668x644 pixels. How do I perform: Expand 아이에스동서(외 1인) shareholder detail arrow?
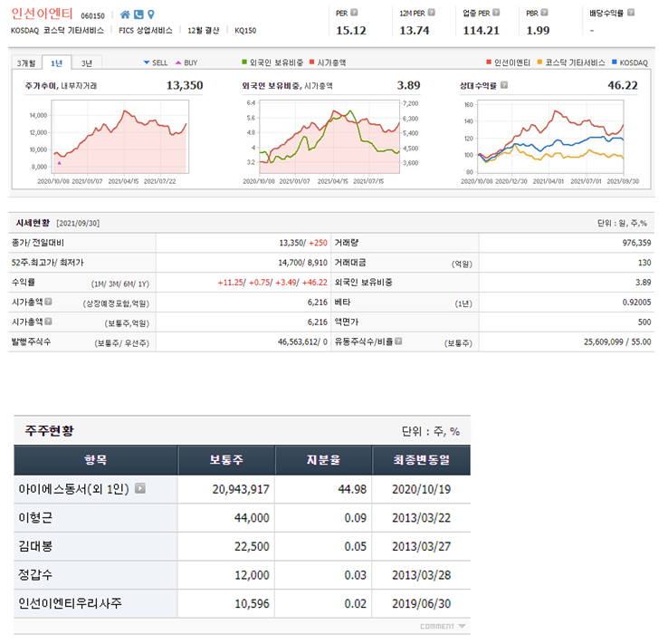point(140,488)
